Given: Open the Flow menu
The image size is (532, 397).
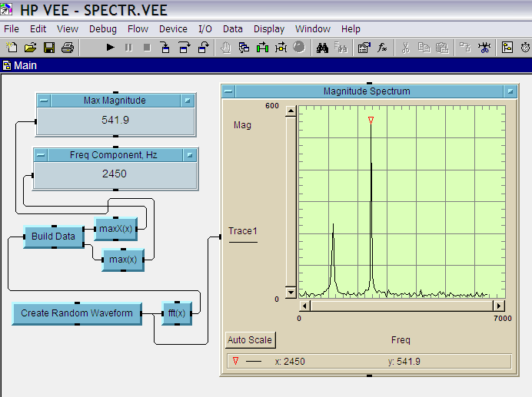Looking at the screenshot, I should point(138,29).
